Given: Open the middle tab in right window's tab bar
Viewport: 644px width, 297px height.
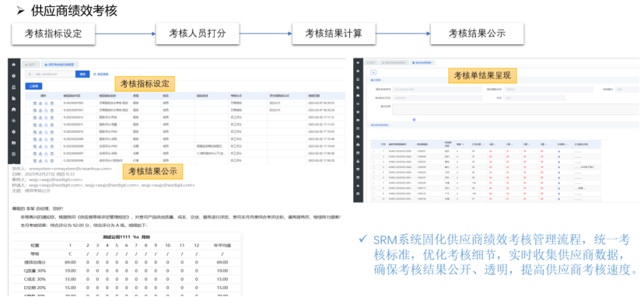Looking at the screenshot, I should tap(394, 62).
